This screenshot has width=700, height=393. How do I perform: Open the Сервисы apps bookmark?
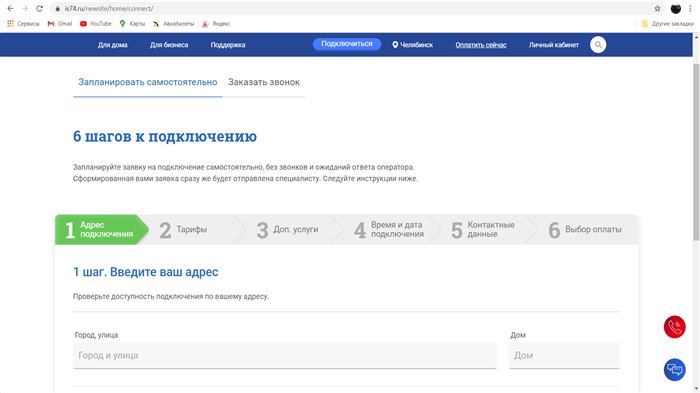click(x=23, y=24)
